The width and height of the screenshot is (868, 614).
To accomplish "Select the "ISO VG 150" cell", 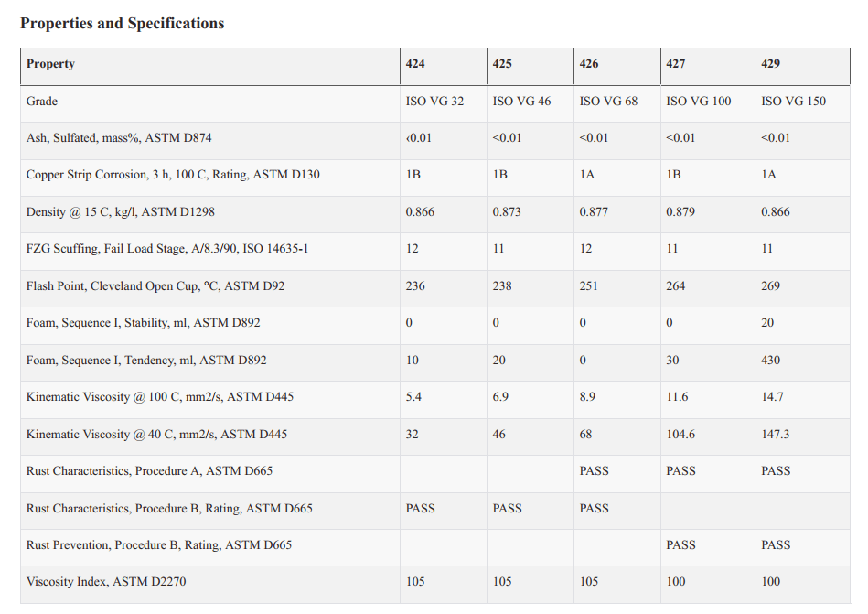I will [793, 102].
